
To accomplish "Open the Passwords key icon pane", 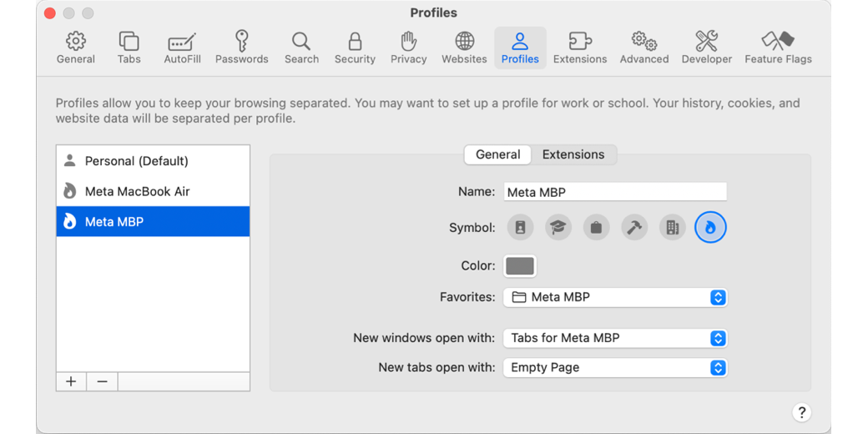I will tap(241, 48).
